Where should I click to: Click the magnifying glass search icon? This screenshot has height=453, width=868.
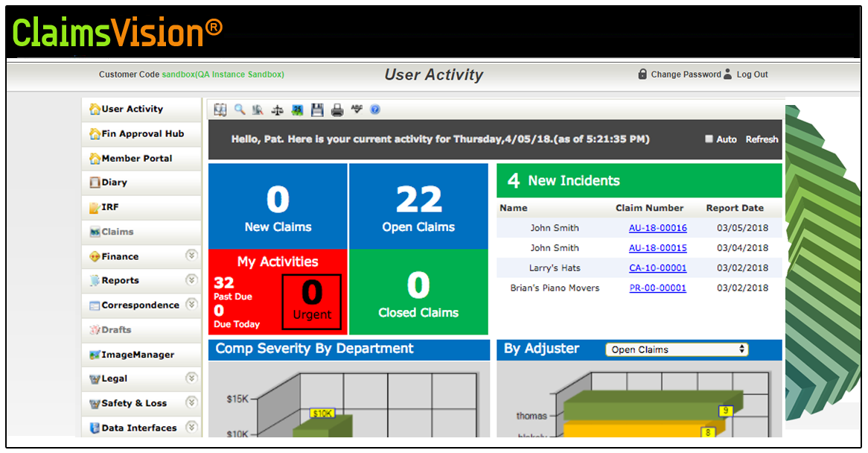tap(240, 110)
